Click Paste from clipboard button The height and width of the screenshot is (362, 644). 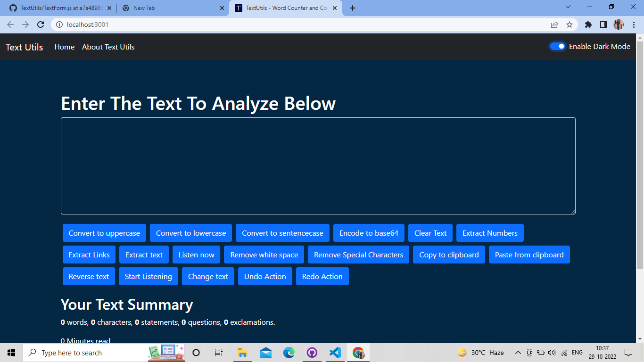(529, 255)
